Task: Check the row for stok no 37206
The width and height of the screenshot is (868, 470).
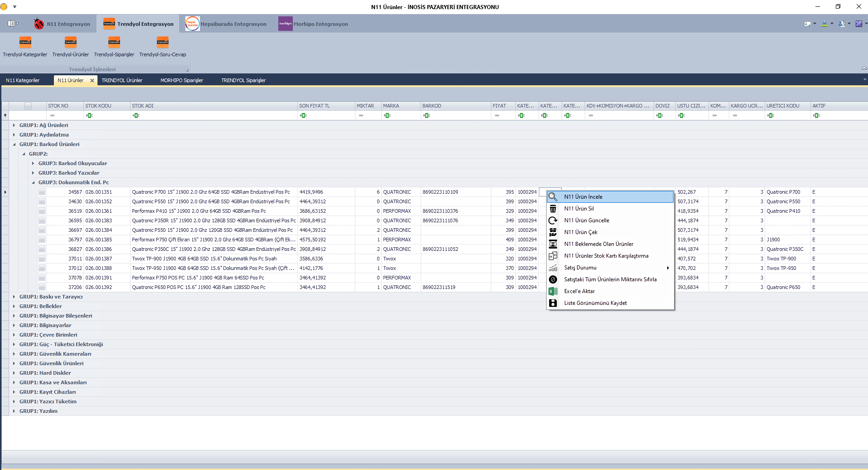Action: (42, 287)
